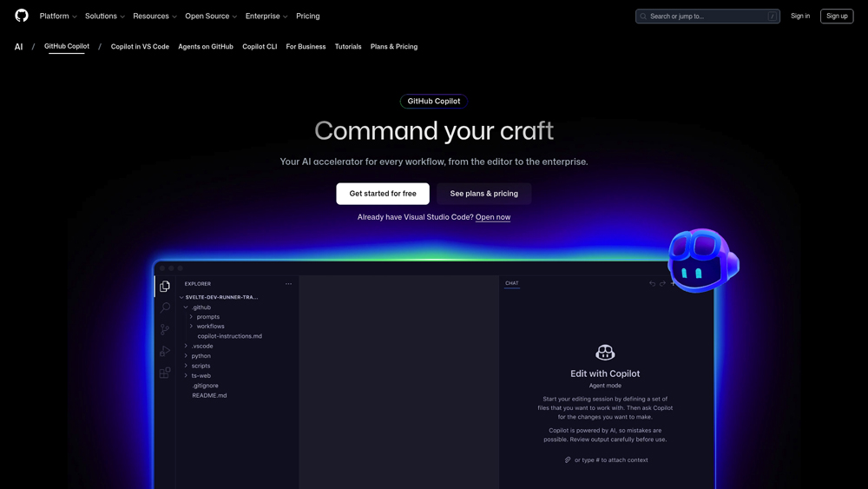Click the Copilot icon above Edit with Copilot
868x489 pixels.
(x=605, y=353)
